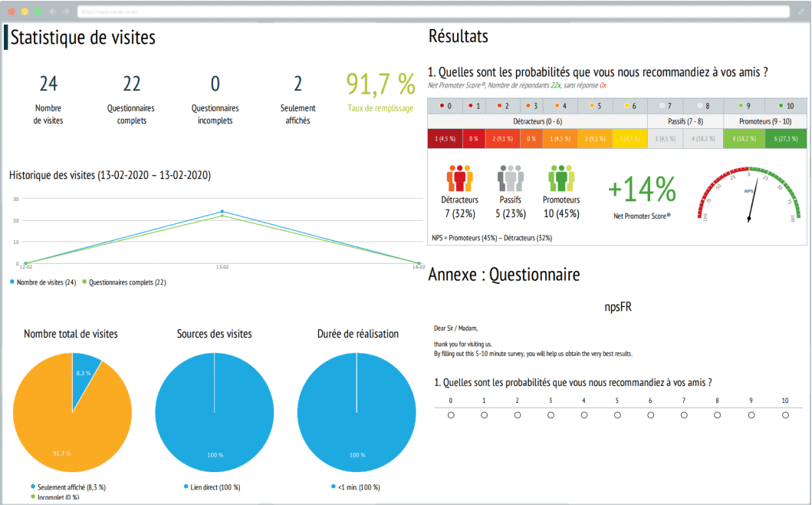
Task: Click the dark green '6 (27,3 %)' cell
Action: pos(785,139)
